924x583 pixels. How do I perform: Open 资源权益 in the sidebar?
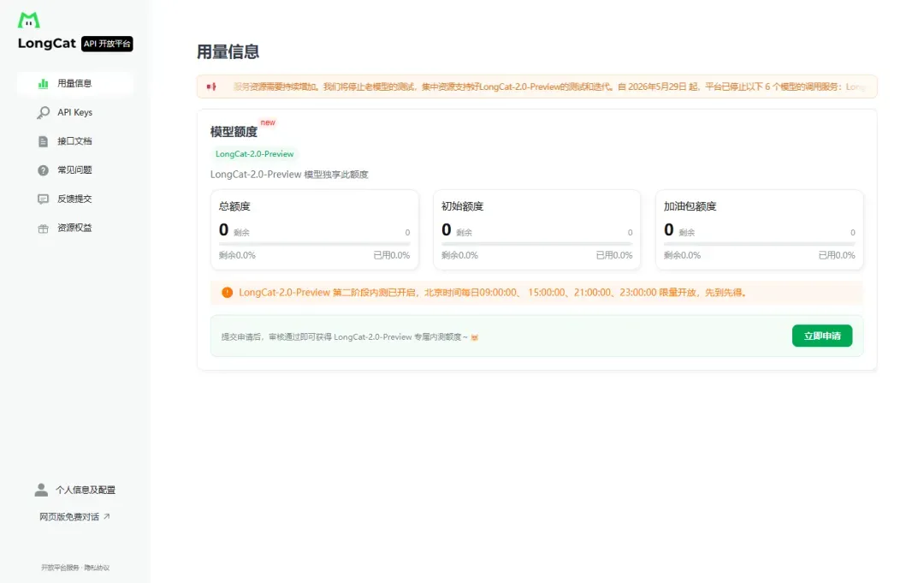[74, 228]
